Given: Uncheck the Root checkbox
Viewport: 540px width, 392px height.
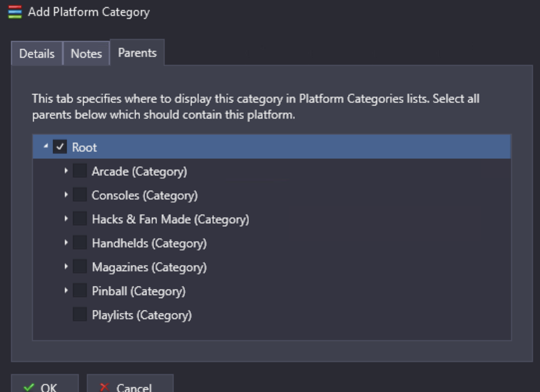Looking at the screenshot, I should pyautogui.click(x=60, y=147).
